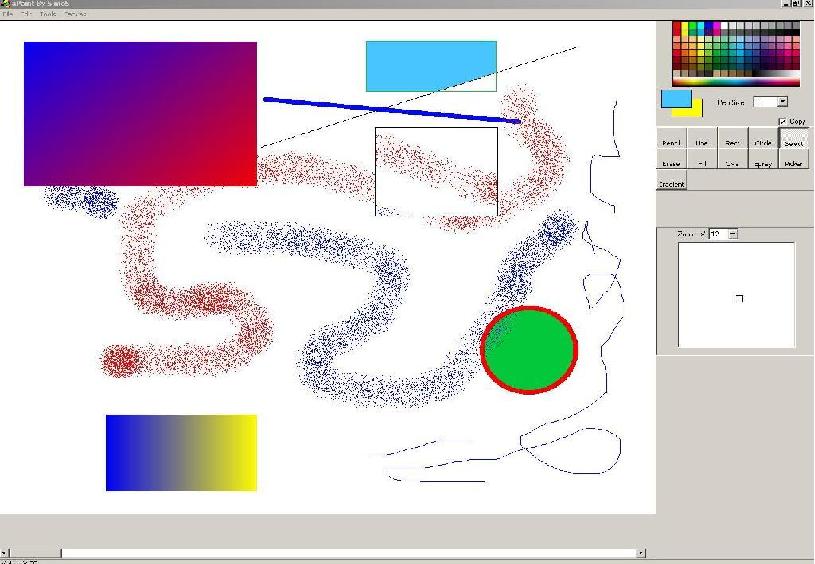Open the Tools menu
815x564 pixels.
click(47, 14)
